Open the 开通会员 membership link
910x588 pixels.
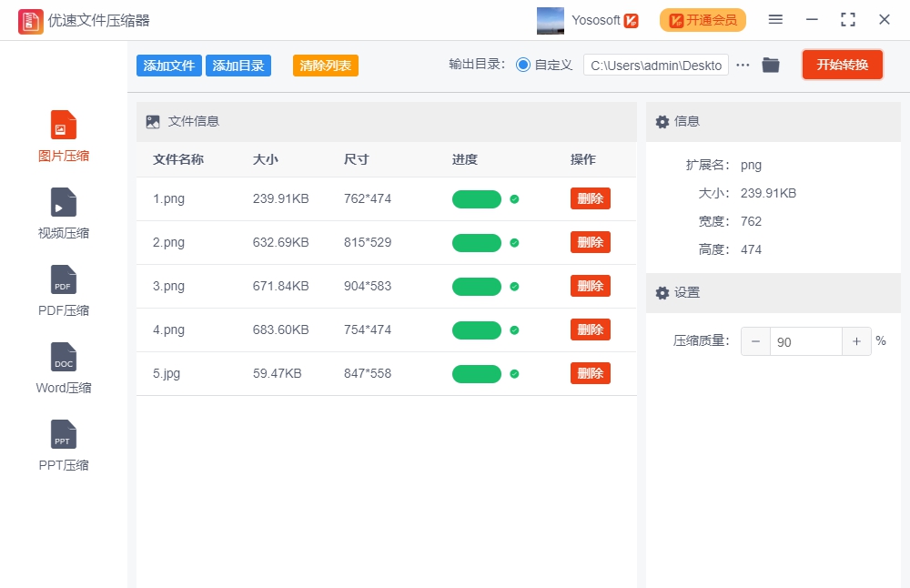click(703, 19)
